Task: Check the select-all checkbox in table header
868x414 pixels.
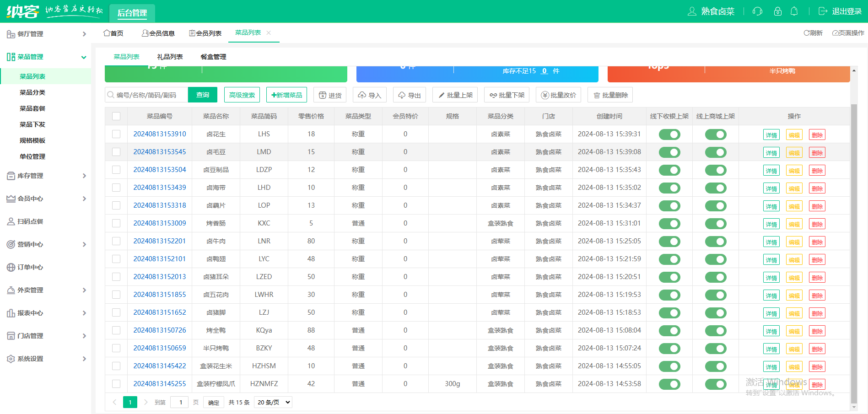Action: coord(116,116)
